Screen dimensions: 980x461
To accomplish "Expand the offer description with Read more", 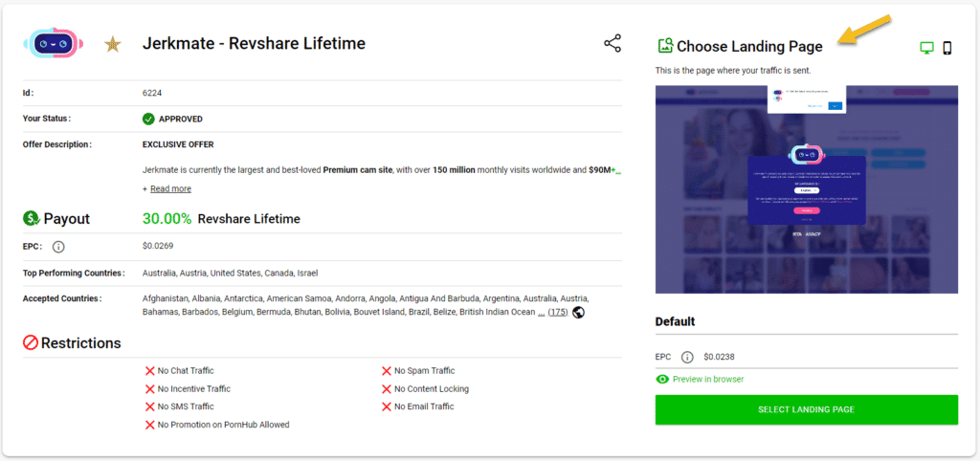I will coord(170,188).
